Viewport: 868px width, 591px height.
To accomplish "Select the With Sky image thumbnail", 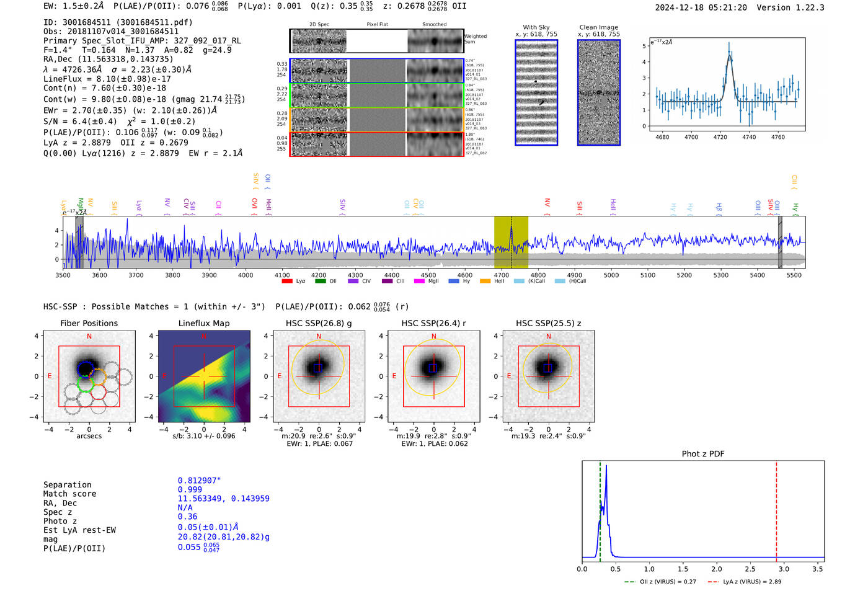I will (x=536, y=92).
